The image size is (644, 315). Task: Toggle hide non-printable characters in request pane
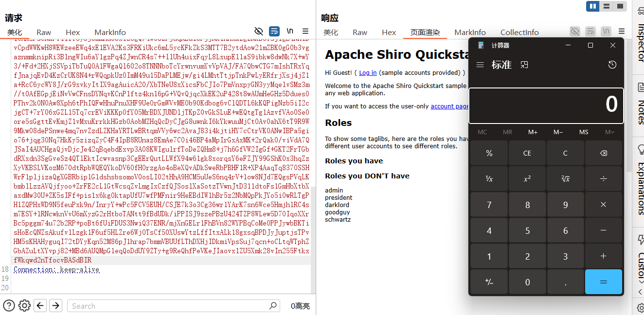coord(259,31)
